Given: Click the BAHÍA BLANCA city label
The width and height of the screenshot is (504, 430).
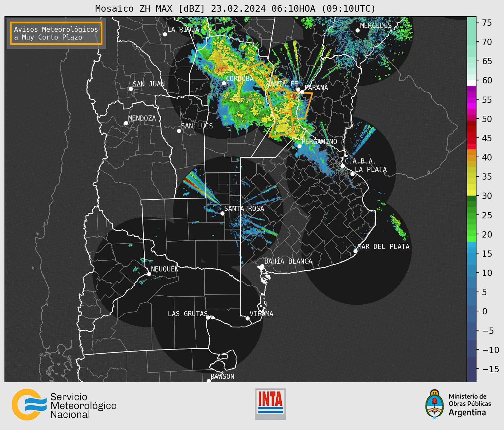Looking at the screenshot, I should tap(288, 261).
